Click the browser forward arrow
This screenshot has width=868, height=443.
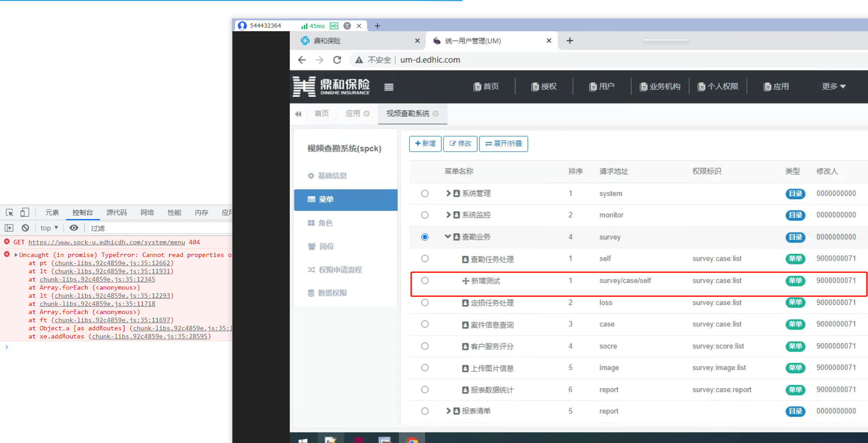[320, 60]
